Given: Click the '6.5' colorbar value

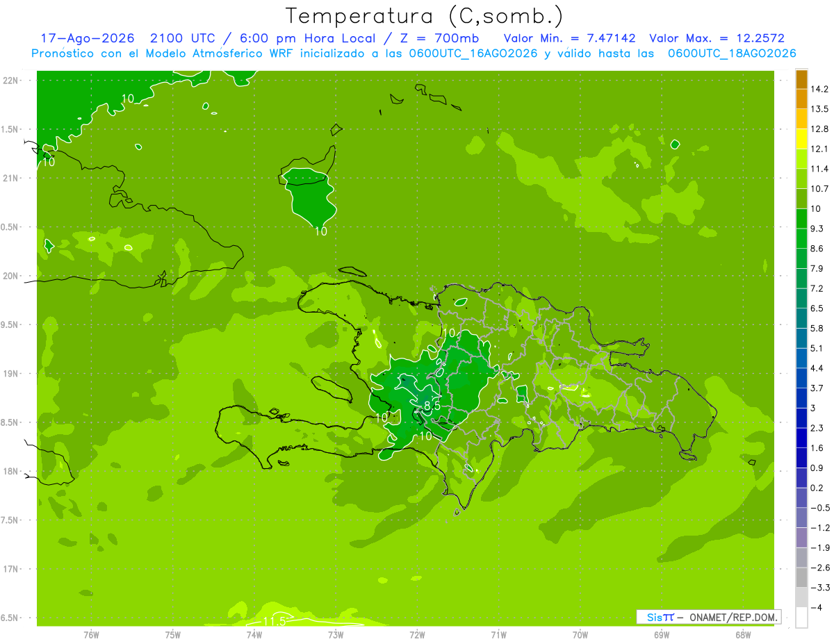Looking at the screenshot, I should coord(817,308).
